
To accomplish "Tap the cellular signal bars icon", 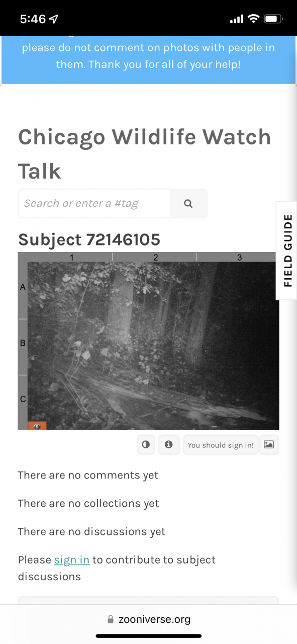I will tap(236, 19).
